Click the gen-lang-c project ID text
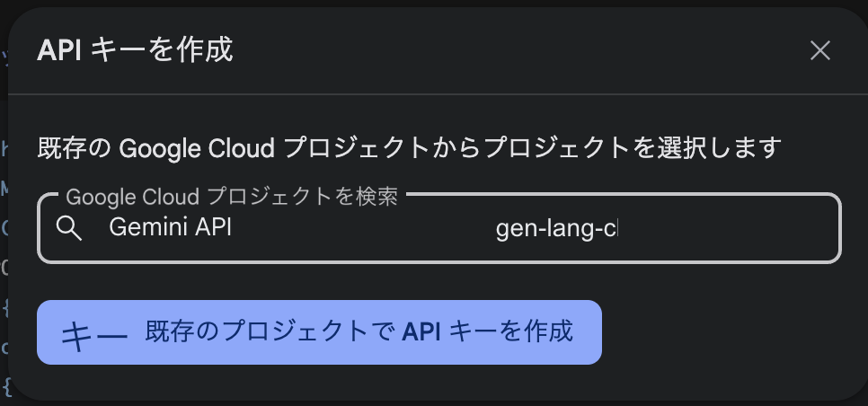This screenshot has width=868, height=406. pyautogui.click(x=556, y=228)
